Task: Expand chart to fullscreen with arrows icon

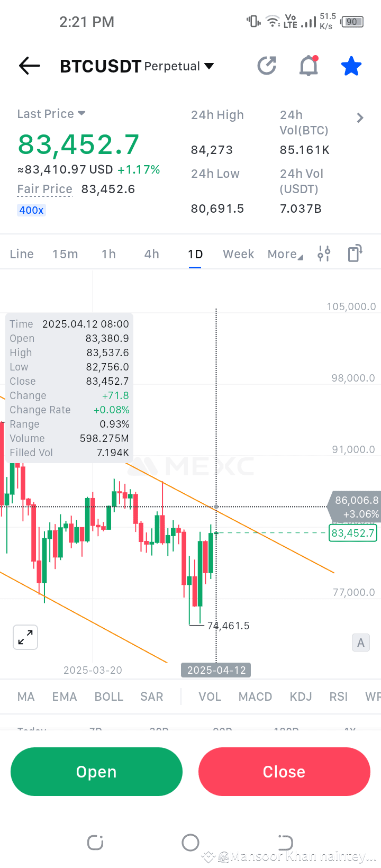Action: tap(25, 637)
